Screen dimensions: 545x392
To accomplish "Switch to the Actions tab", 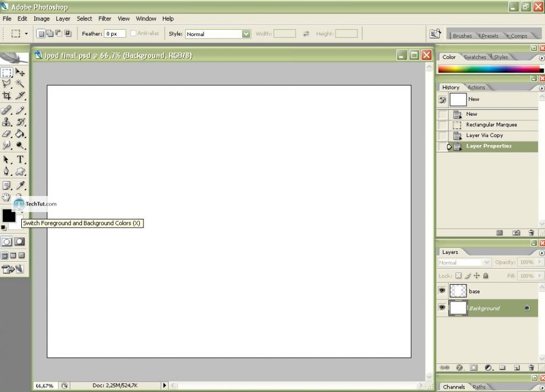I will 476,88.
